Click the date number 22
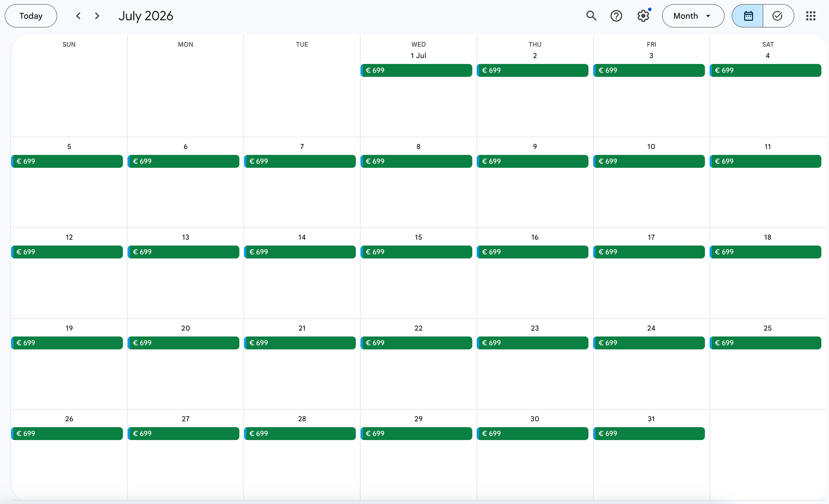 click(x=418, y=328)
